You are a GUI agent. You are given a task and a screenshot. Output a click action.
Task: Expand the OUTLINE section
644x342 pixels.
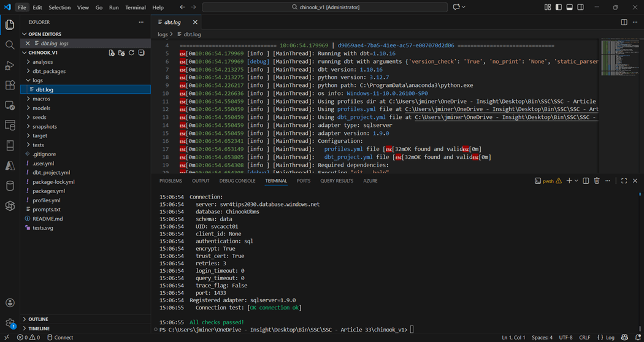[38, 319]
